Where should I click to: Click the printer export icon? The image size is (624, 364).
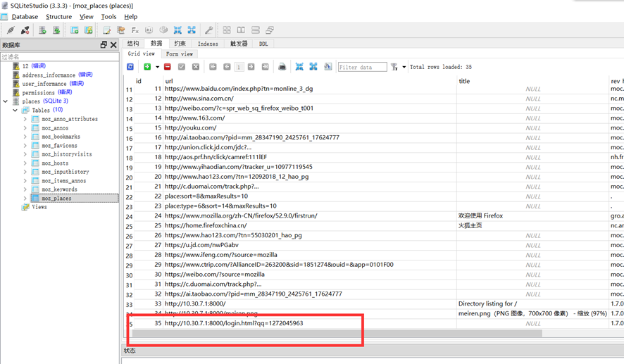point(282,67)
